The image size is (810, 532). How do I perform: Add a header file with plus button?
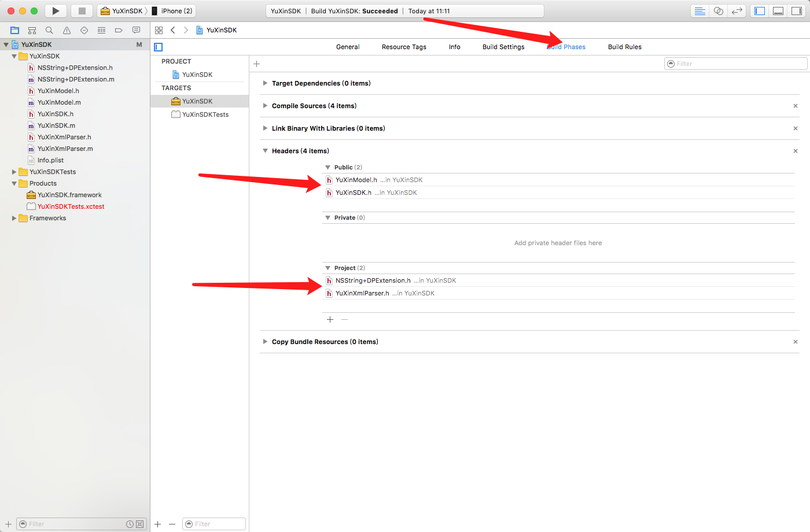tap(330, 319)
